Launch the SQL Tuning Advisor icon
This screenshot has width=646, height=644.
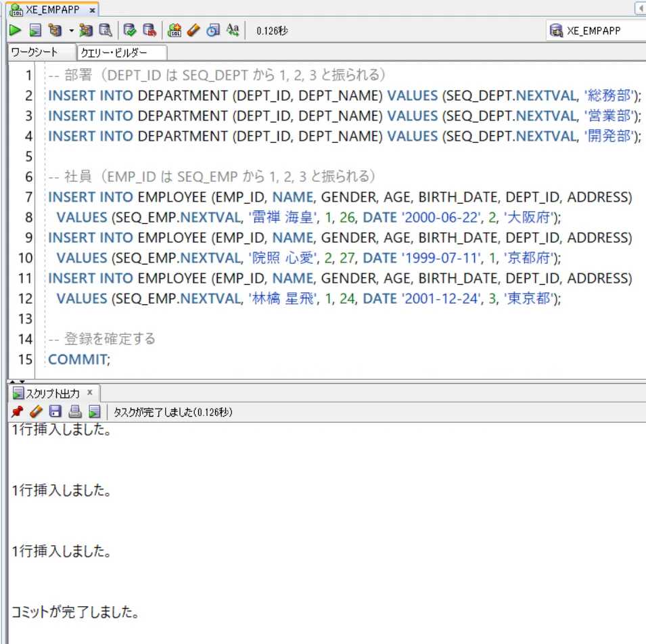click(x=106, y=30)
